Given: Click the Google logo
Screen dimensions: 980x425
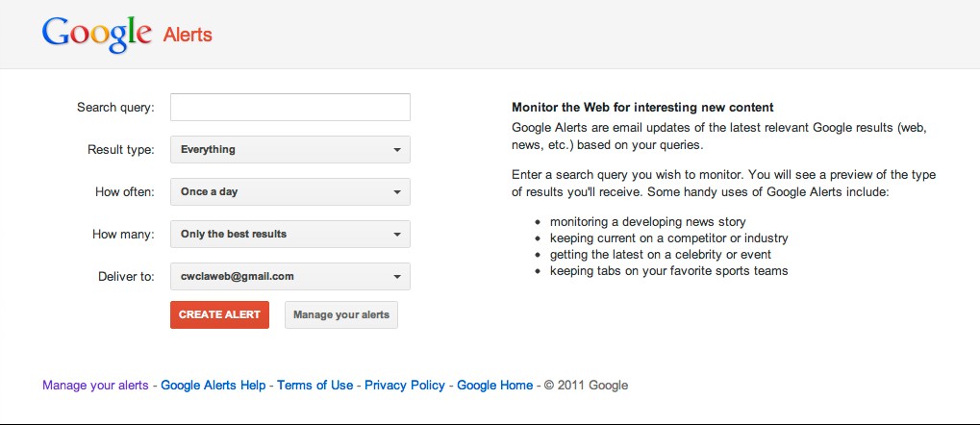Looking at the screenshot, I should (x=96, y=34).
